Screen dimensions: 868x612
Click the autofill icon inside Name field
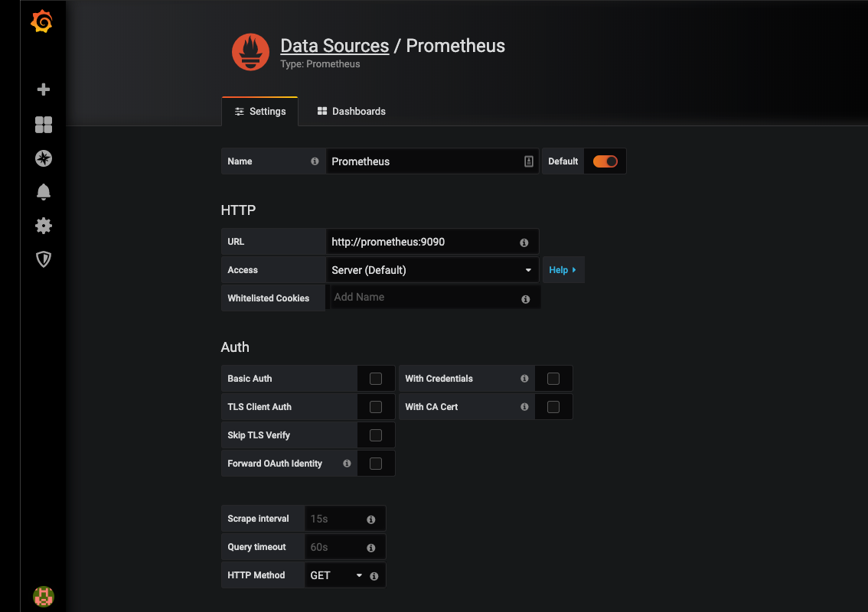(x=529, y=161)
